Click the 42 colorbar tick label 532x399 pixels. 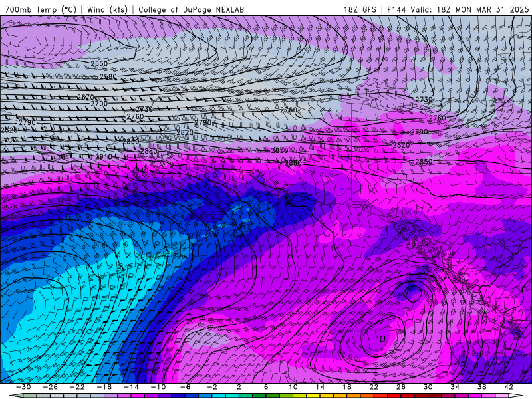[509, 387]
